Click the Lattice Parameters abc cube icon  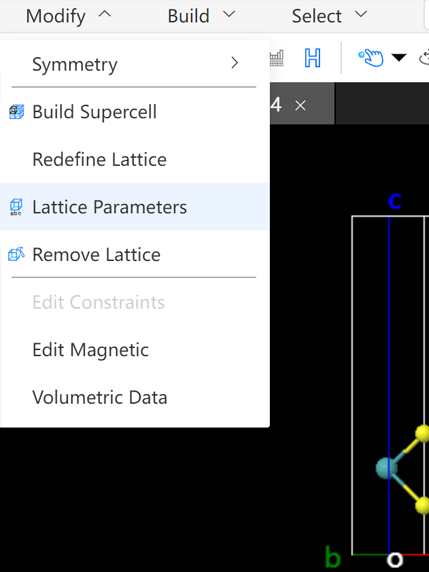(16, 207)
